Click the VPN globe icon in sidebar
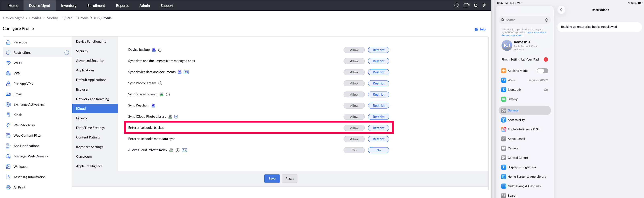Image resolution: width=644 pixels, height=198 pixels. (x=8, y=73)
